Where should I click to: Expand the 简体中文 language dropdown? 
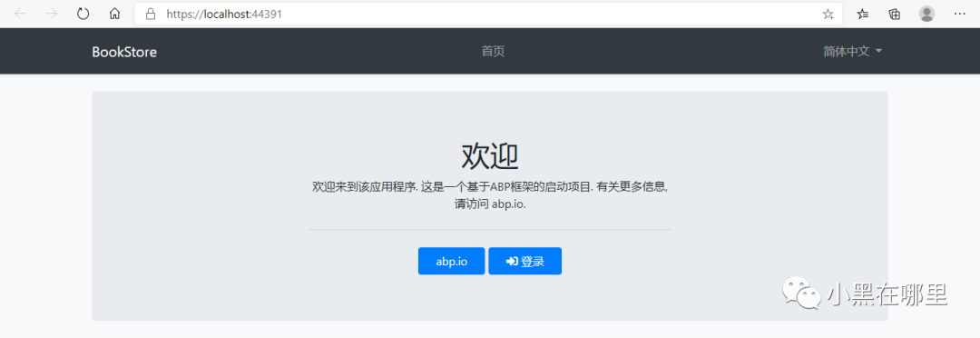(852, 51)
